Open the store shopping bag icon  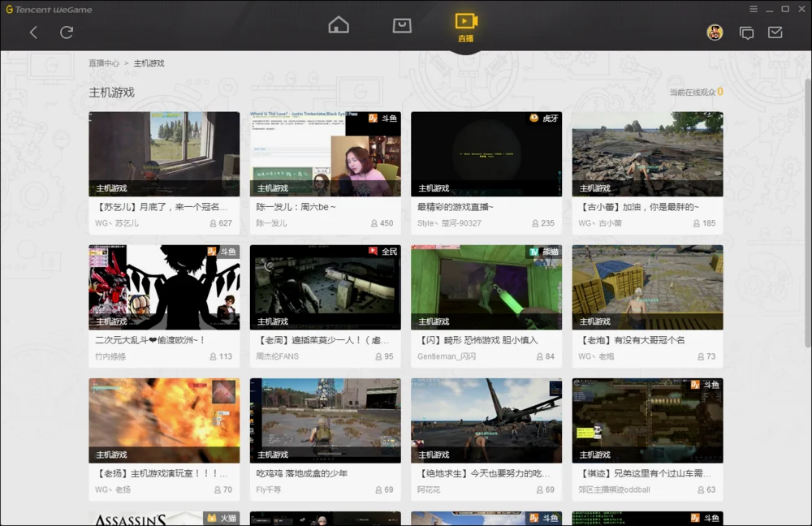click(x=402, y=25)
